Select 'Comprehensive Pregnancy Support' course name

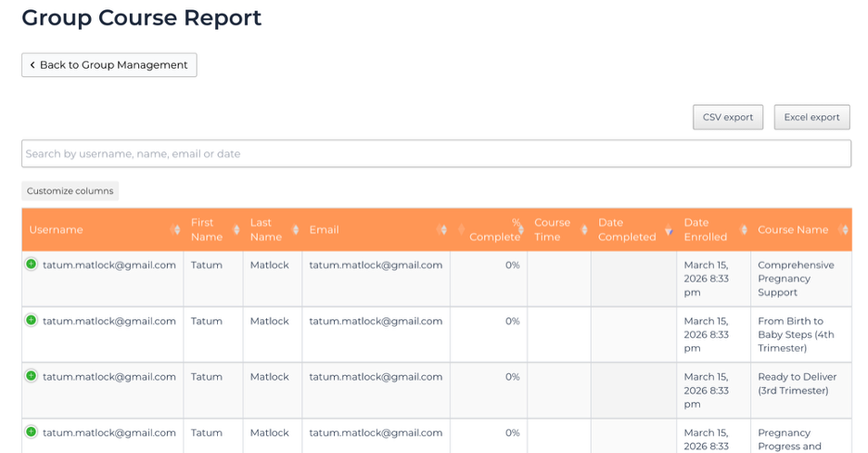coord(796,278)
